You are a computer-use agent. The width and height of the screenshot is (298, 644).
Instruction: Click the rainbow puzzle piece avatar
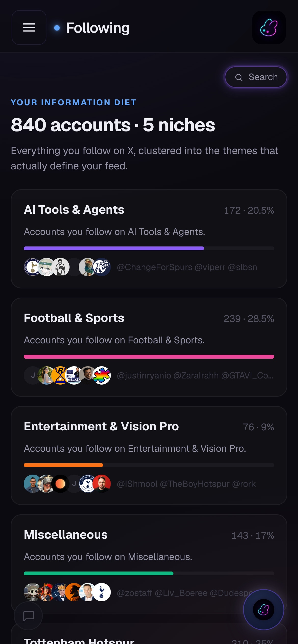pos(102,375)
